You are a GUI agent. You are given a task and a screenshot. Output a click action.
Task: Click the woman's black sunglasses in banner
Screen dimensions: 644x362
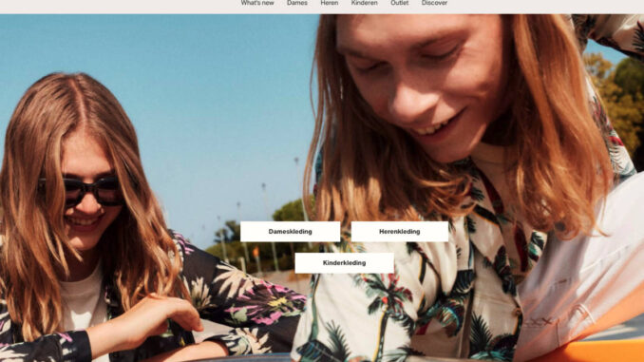point(82,191)
